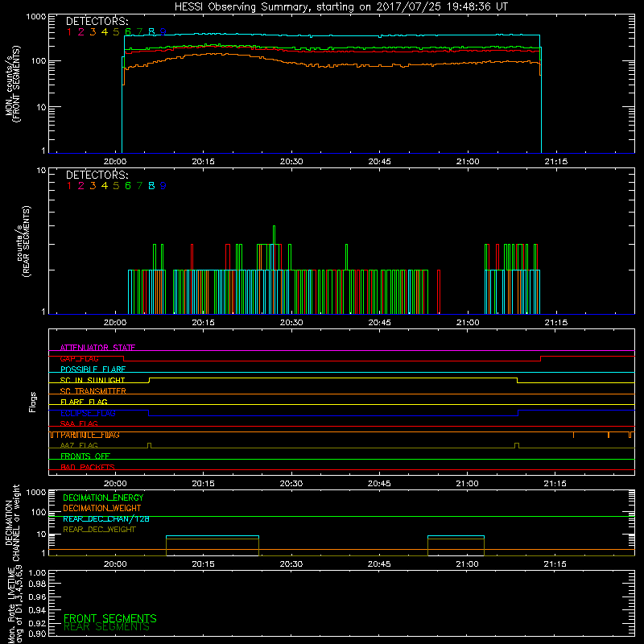Click the ATTENUATOR_STATE flag label
The width and height of the screenshot is (644, 644).
(x=97, y=348)
